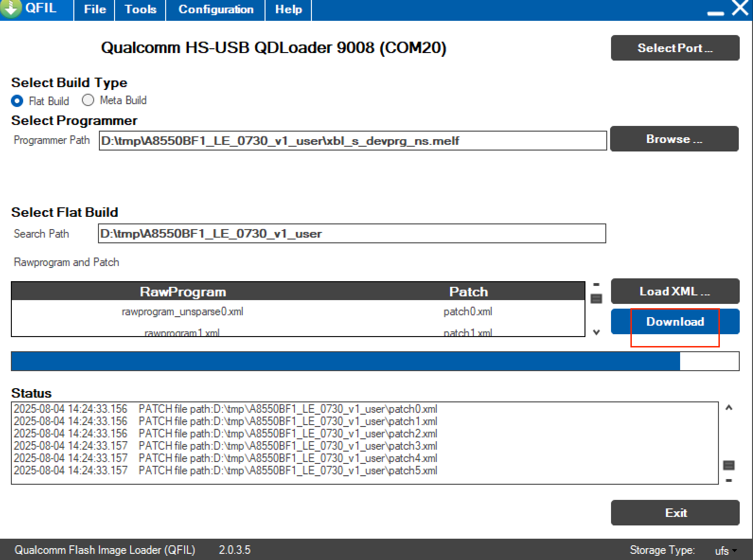Open the File menu

95,9
